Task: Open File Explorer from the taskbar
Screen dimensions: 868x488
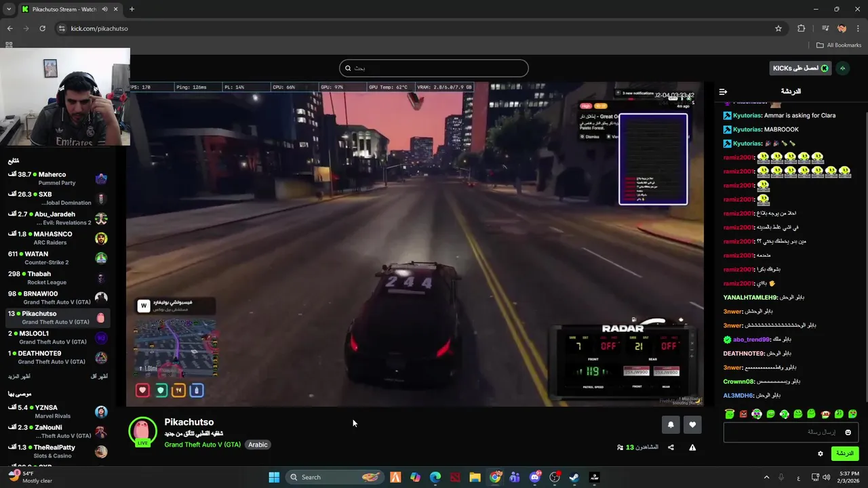Action: [475, 477]
